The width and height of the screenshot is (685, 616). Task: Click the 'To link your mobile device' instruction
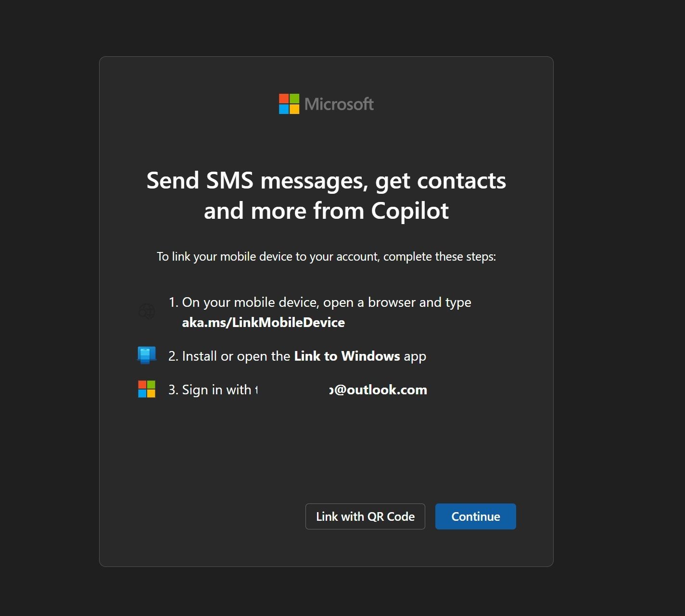[326, 256]
